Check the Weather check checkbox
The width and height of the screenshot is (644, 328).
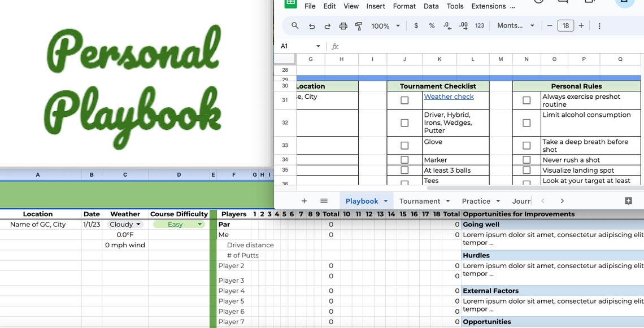404,100
